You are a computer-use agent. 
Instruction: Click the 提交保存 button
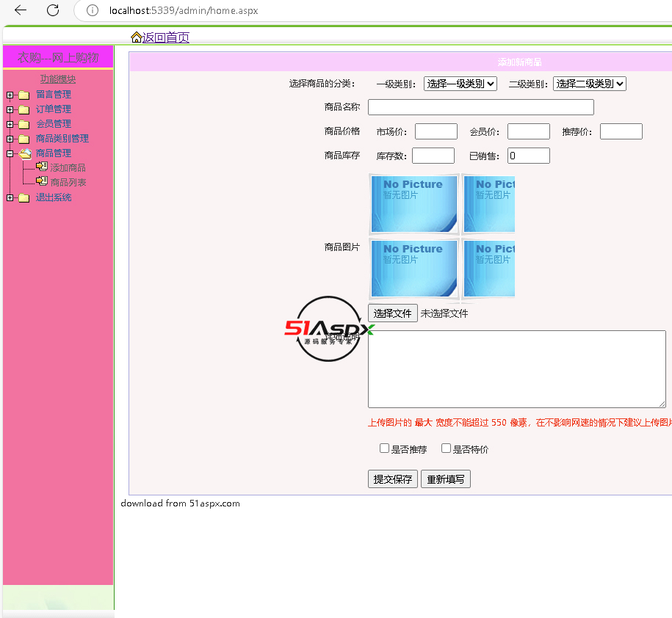393,479
